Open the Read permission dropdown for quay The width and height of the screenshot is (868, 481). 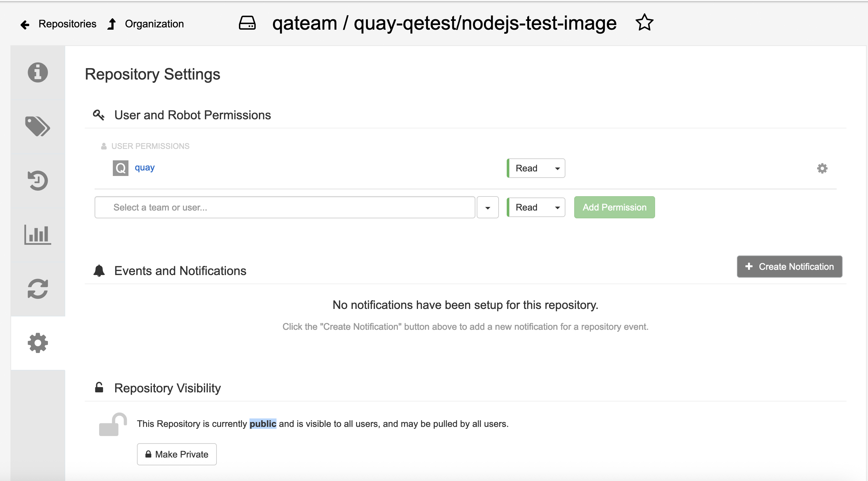[x=536, y=168]
